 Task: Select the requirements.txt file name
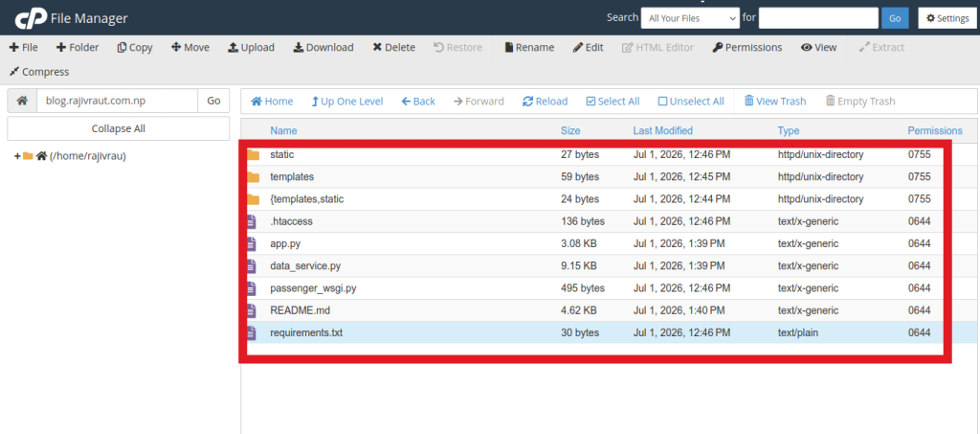[306, 332]
